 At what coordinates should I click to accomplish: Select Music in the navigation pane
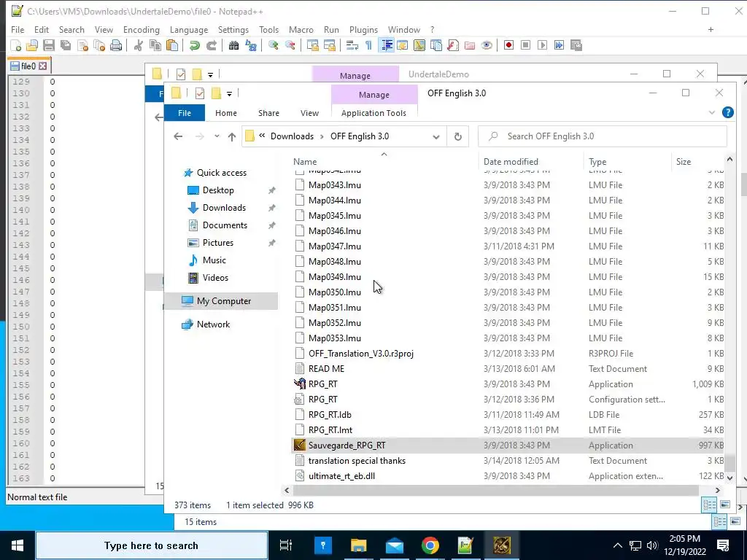point(214,260)
